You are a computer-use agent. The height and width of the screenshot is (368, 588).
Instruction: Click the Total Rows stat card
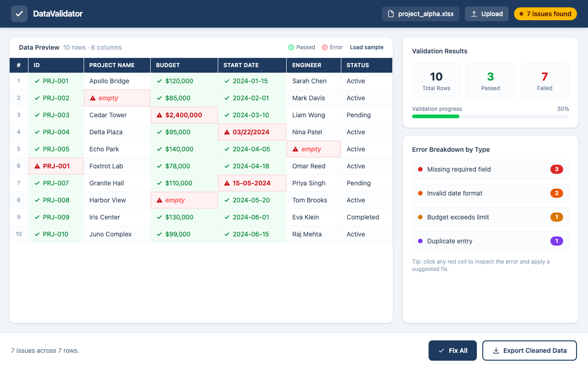click(x=436, y=80)
